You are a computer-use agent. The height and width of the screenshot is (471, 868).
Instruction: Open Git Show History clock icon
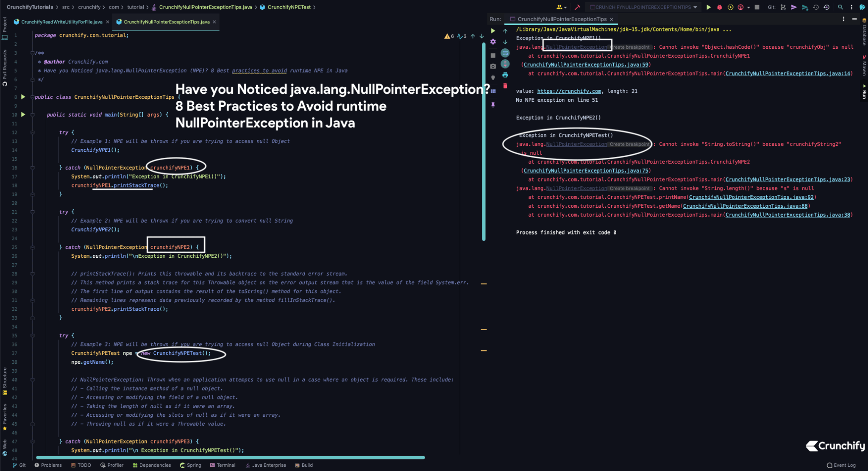[816, 7]
